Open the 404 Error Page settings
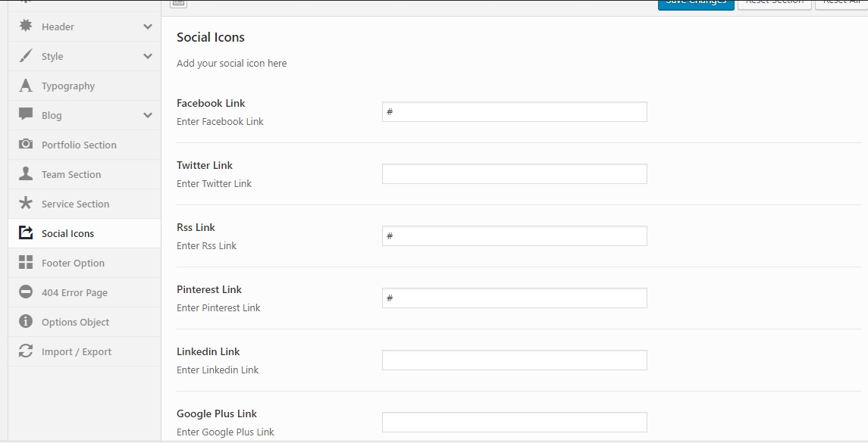This screenshot has height=443, width=868. point(85,292)
